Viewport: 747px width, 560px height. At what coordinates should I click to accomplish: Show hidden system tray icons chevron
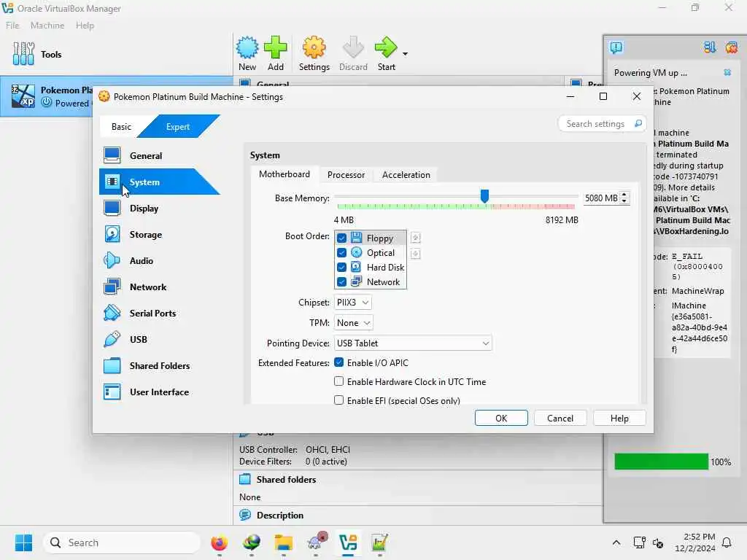tap(616, 542)
